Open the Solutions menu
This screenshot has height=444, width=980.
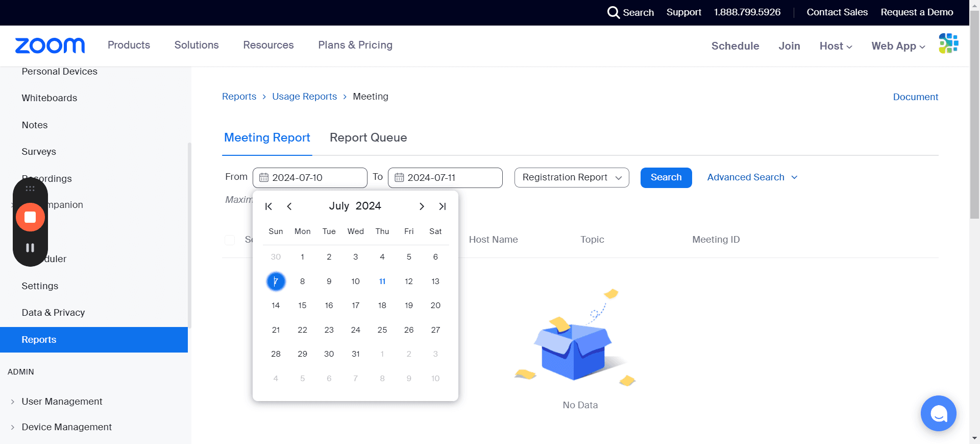(197, 45)
